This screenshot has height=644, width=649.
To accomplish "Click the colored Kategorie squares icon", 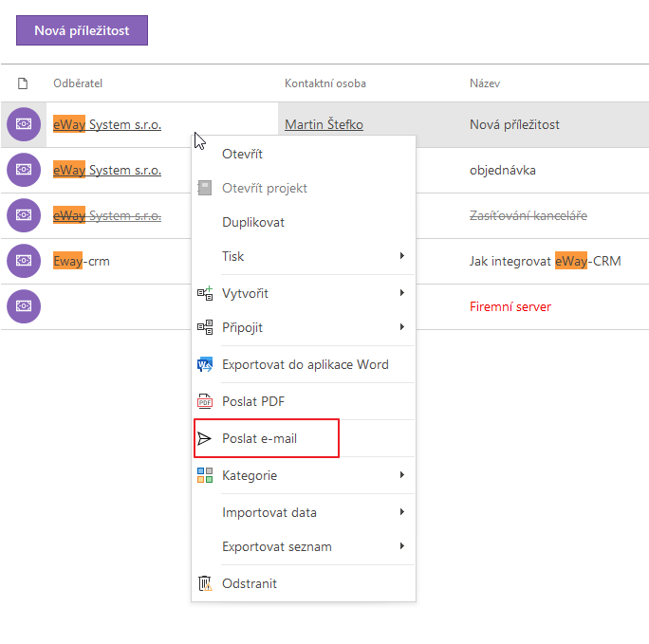I will (205, 475).
